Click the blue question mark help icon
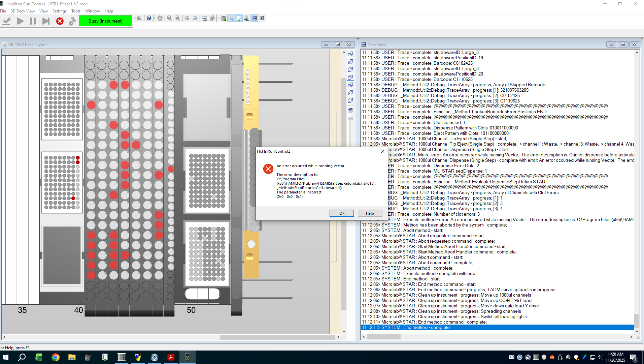644x364 pixels. [149, 18]
